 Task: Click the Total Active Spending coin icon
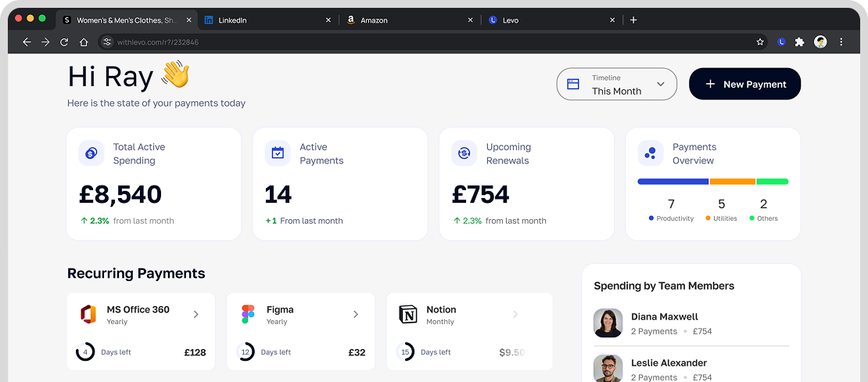(x=91, y=153)
